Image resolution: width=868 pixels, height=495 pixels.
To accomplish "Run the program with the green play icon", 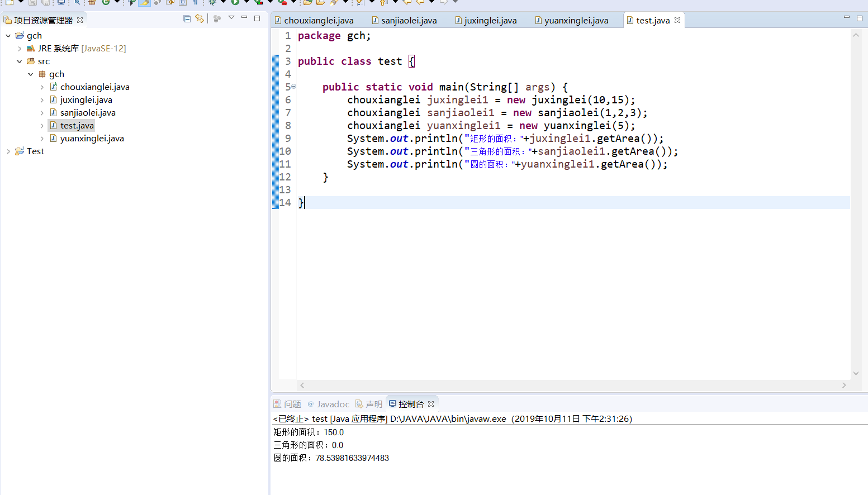I will click(x=235, y=2).
